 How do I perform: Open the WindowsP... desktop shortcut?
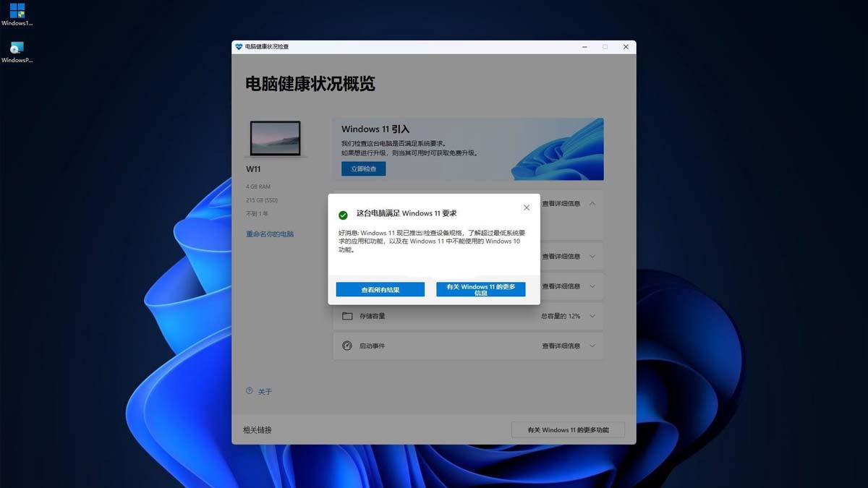[x=17, y=52]
